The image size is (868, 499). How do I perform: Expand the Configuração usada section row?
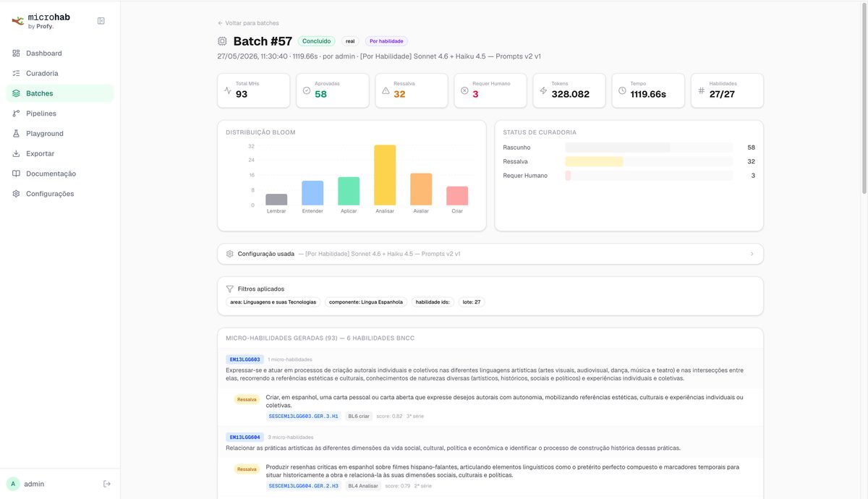[x=490, y=254]
